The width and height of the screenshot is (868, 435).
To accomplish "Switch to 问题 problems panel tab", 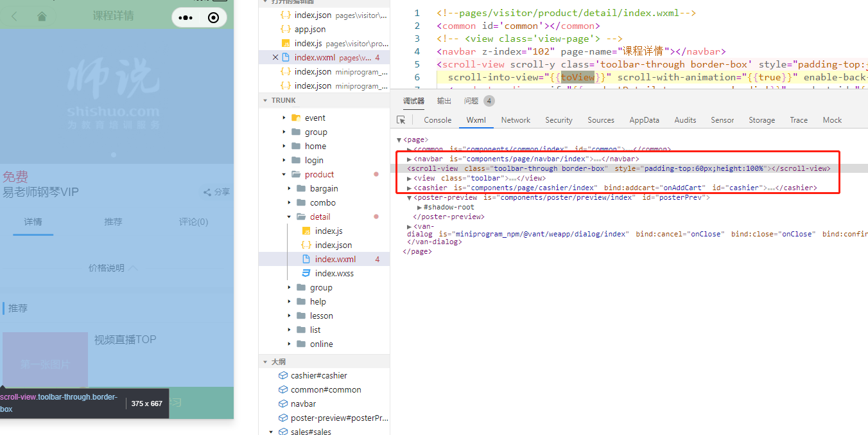I will click(x=471, y=101).
